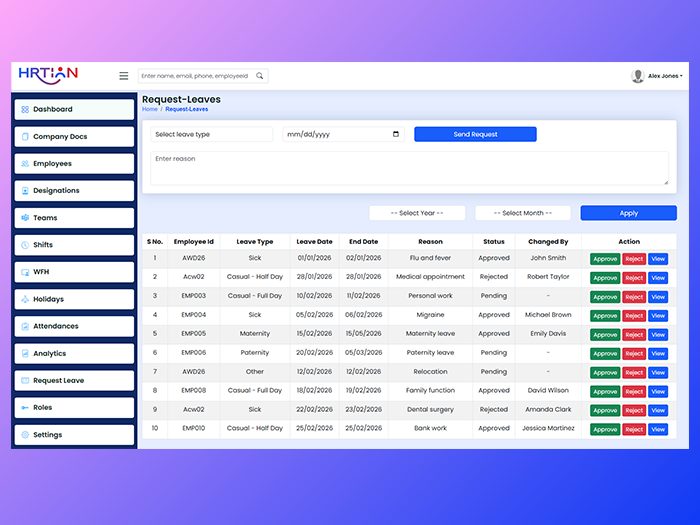Open Holidays from the sidebar

click(x=74, y=299)
